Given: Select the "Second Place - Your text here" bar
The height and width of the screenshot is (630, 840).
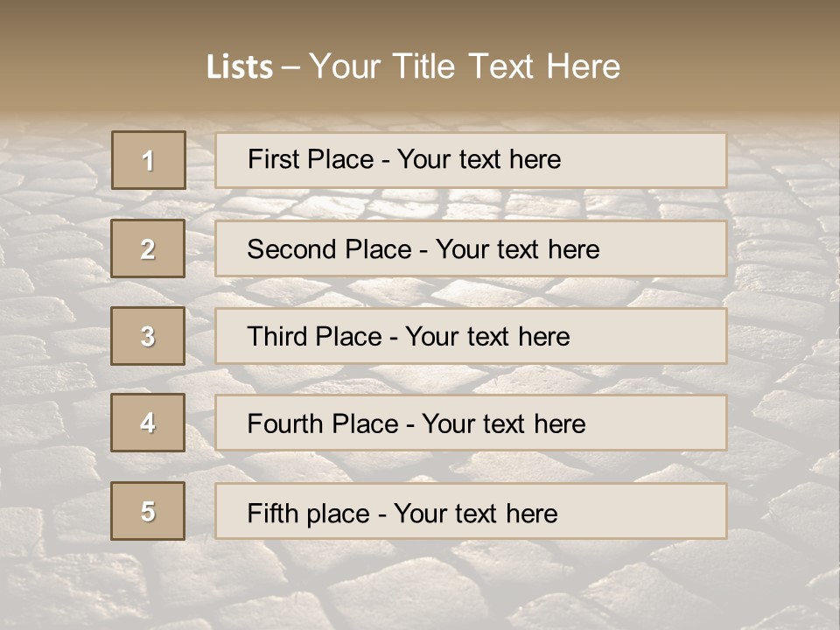Looking at the screenshot, I should (471, 248).
